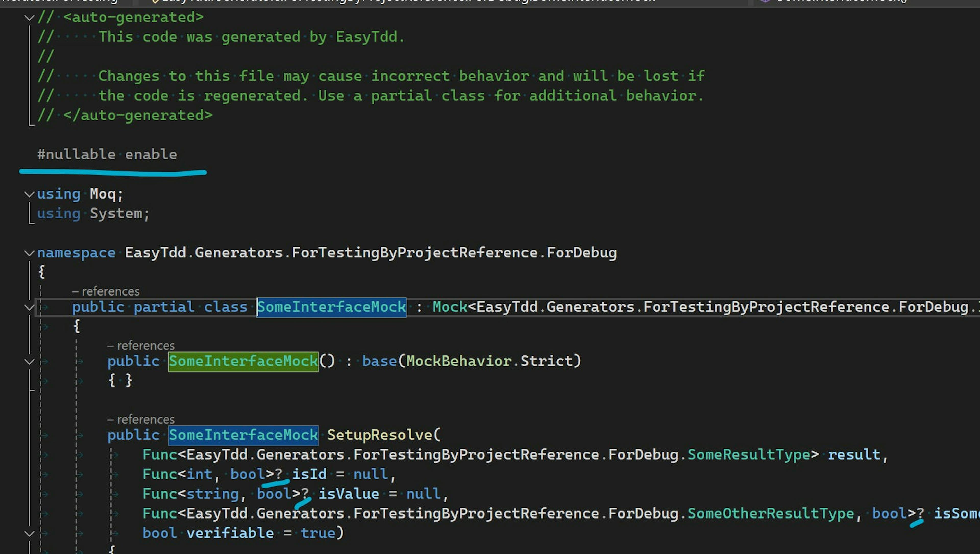Click 'public' keyword on SetupResolve line

[x=133, y=435]
